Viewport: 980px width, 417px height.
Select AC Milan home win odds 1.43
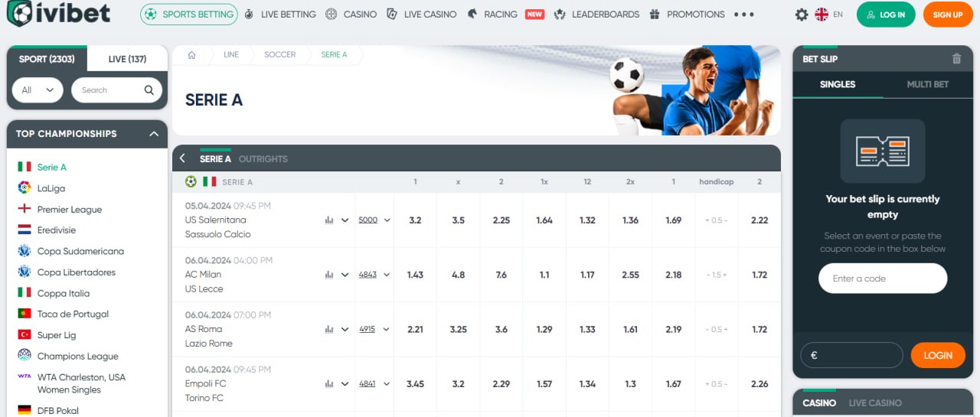coord(415,275)
